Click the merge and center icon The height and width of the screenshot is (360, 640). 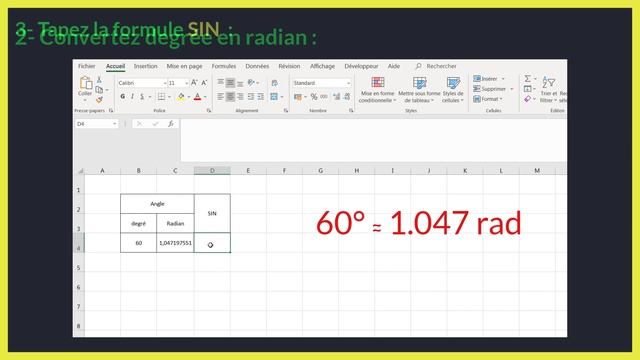pyautogui.click(x=274, y=97)
